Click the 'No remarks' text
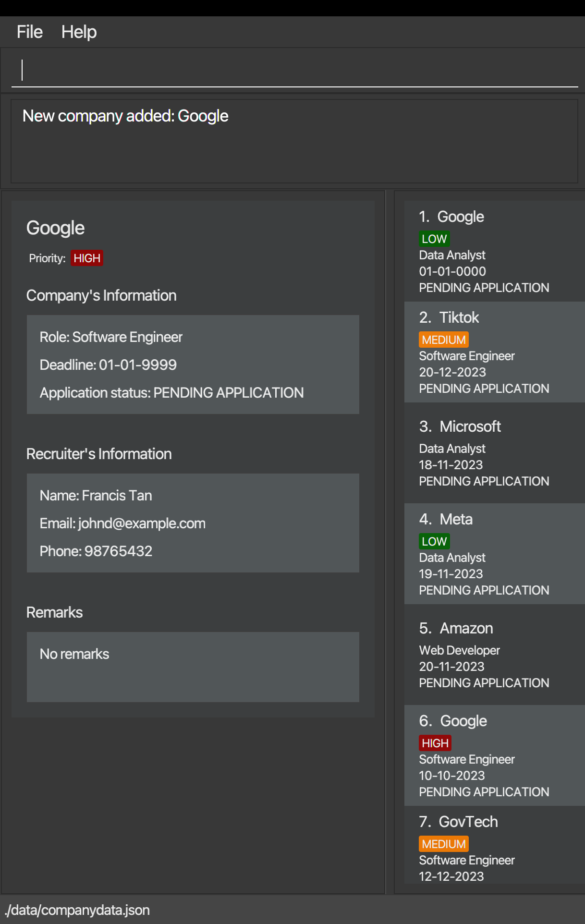 (74, 654)
